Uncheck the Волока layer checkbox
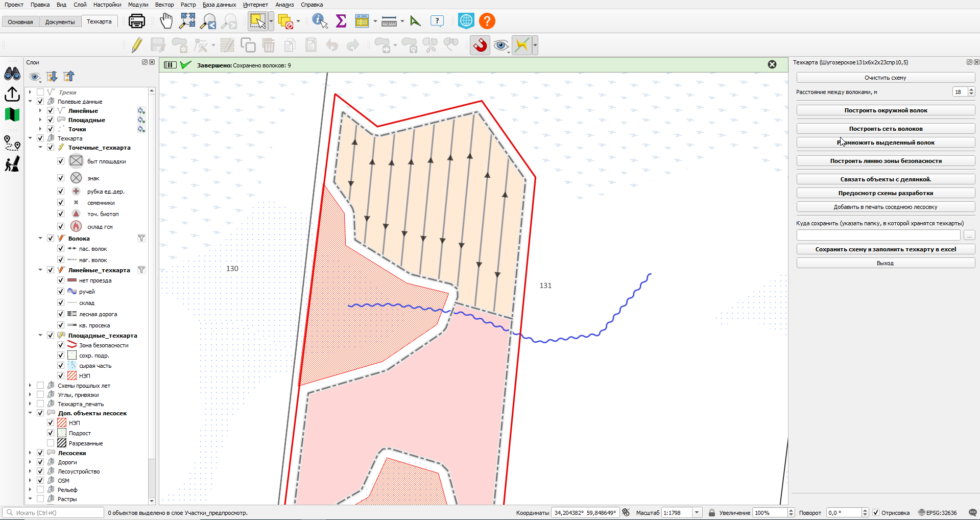Image resolution: width=980 pixels, height=520 pixels. [x=51, y=238]
